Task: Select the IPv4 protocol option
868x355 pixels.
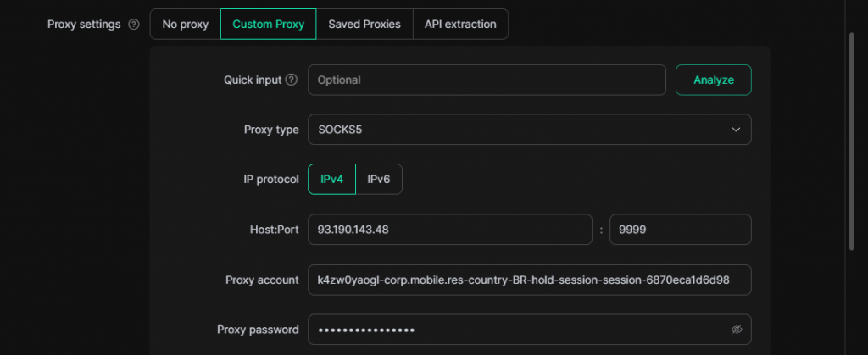Action: click(x=331, y=180)
